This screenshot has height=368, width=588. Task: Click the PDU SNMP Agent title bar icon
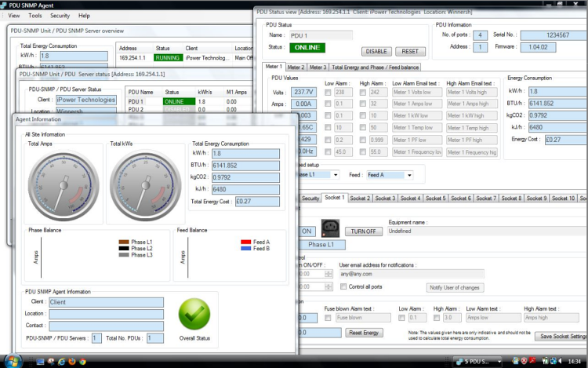pyautogui.click(x=3, y=5)
